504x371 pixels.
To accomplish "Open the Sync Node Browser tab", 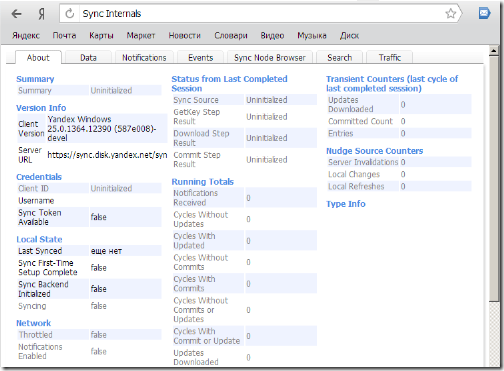I will tap(270, 58).
